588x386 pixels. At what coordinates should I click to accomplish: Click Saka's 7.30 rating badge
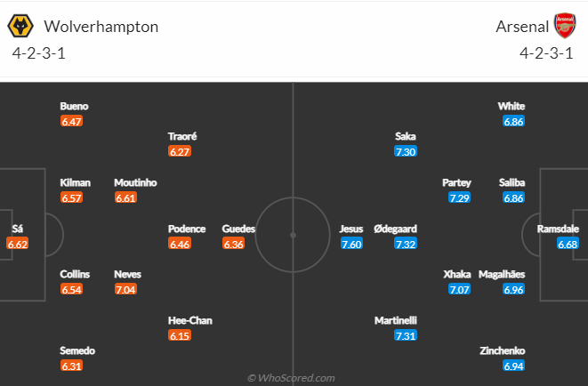406,151
